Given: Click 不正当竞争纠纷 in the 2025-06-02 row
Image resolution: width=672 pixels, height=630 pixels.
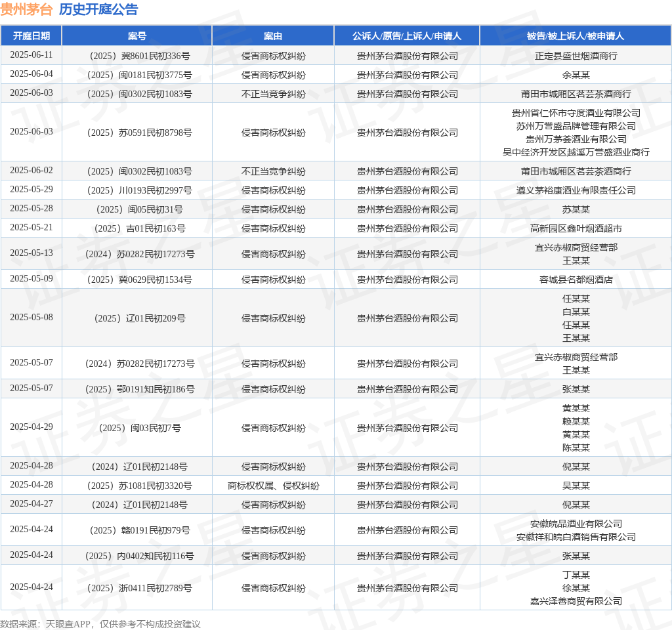Looking at the screenshot, I should click(x=274, y=171).
